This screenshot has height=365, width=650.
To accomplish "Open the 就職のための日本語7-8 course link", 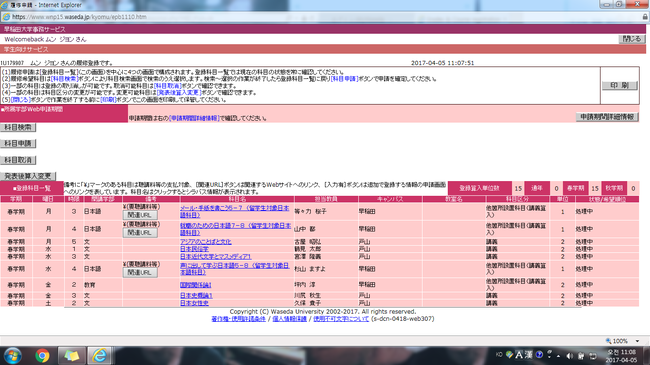I will [x=235, y=229].
